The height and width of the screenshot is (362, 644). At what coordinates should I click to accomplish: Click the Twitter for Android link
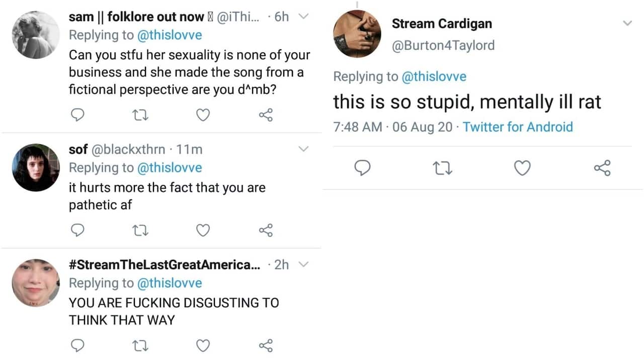[518, 127]
